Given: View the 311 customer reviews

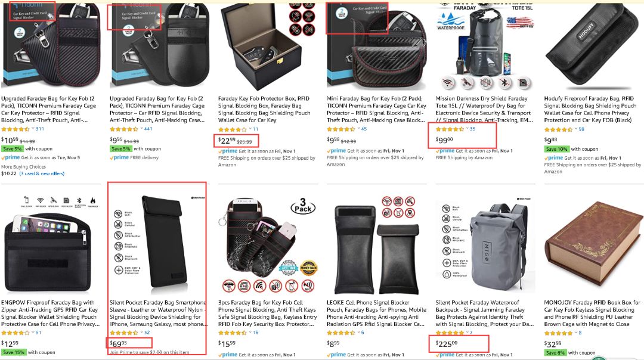Looking at the screenshot, I should [39, 129].
